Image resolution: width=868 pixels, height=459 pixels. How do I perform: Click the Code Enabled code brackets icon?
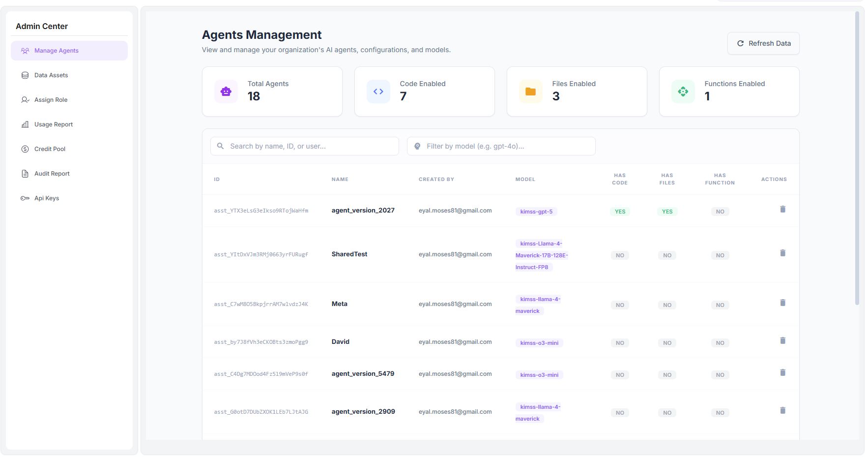tap(378, 91)
